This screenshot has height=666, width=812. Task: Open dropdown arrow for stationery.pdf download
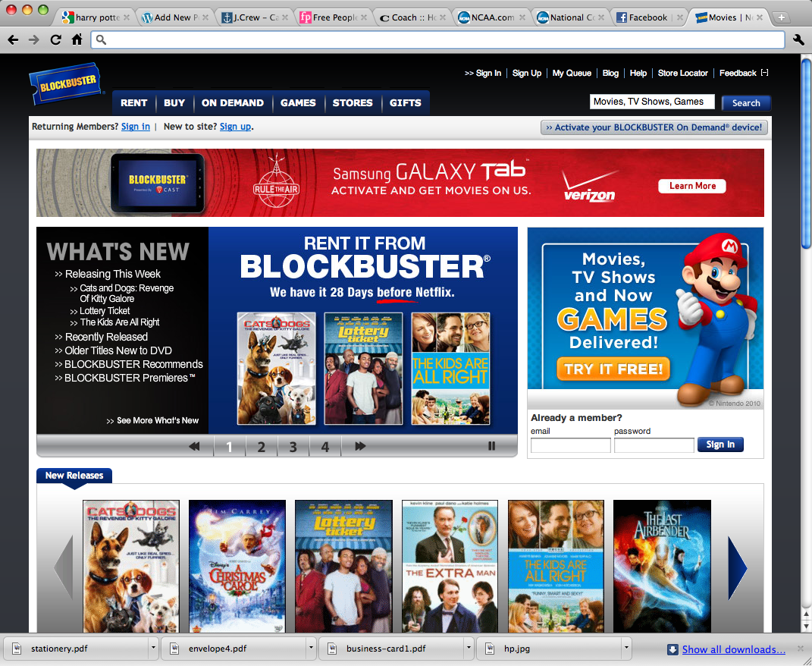152,648
